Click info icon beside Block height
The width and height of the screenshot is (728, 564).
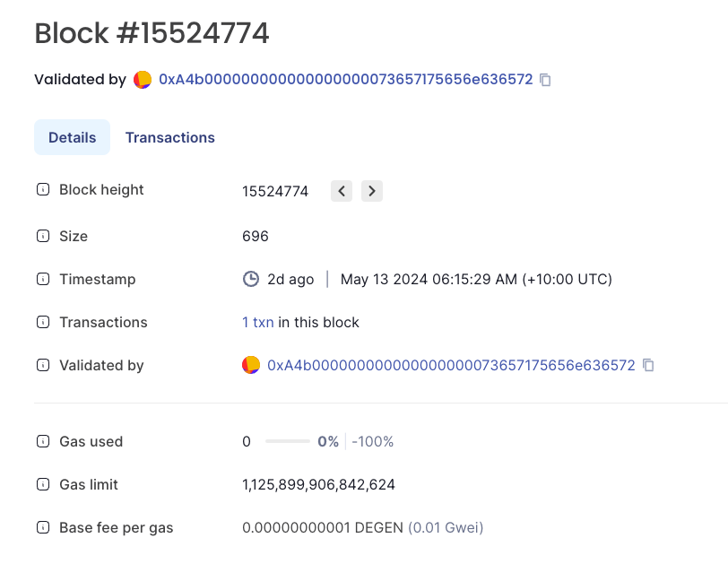pos(42,190)
